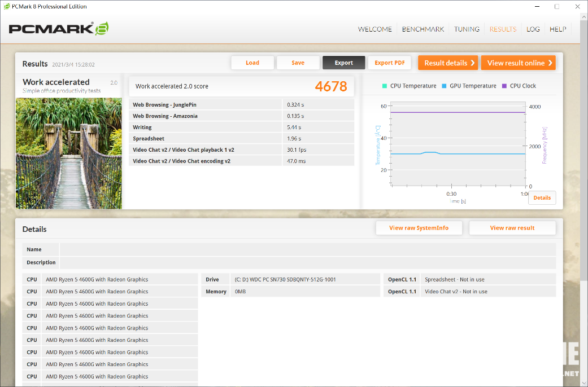Click the Details section heading

coord(34,229)
